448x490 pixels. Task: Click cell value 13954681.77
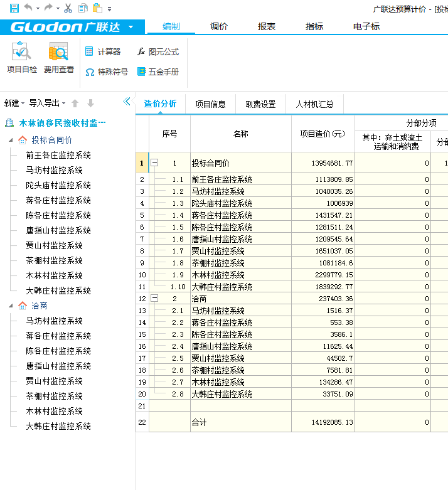pos(323,163)
